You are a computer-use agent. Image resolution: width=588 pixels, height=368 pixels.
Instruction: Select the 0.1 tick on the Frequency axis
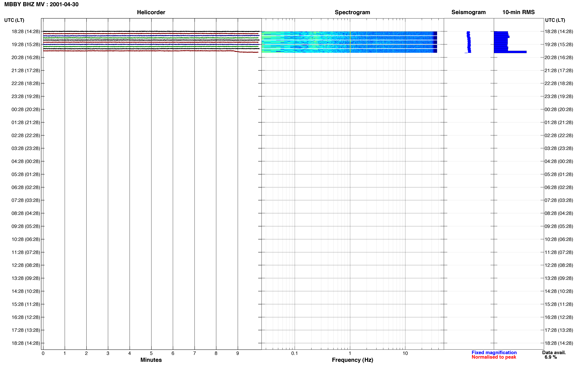coord(295,353)
